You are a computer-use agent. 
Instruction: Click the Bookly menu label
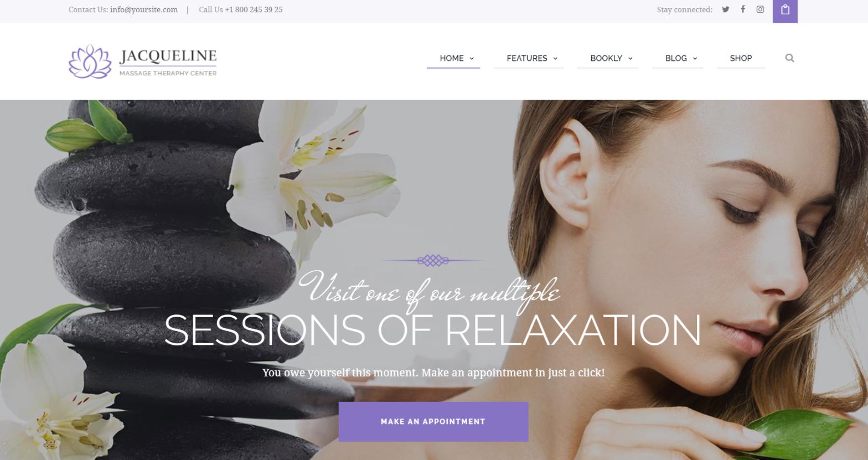pos(606,58)
